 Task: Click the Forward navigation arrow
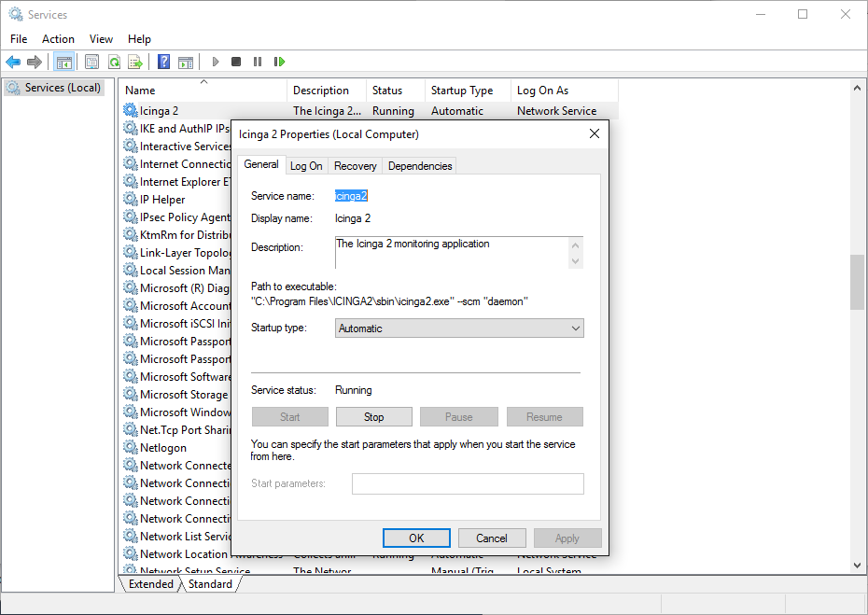(35, 62)
